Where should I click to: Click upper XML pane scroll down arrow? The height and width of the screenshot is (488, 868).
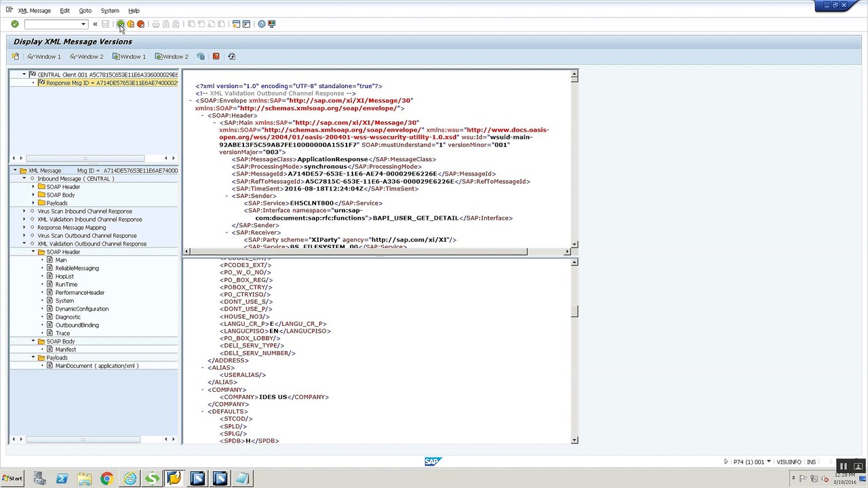tap(574, 244)
